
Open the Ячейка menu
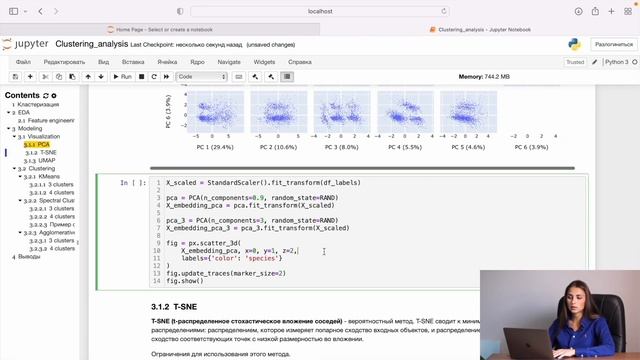pos(167,62)
